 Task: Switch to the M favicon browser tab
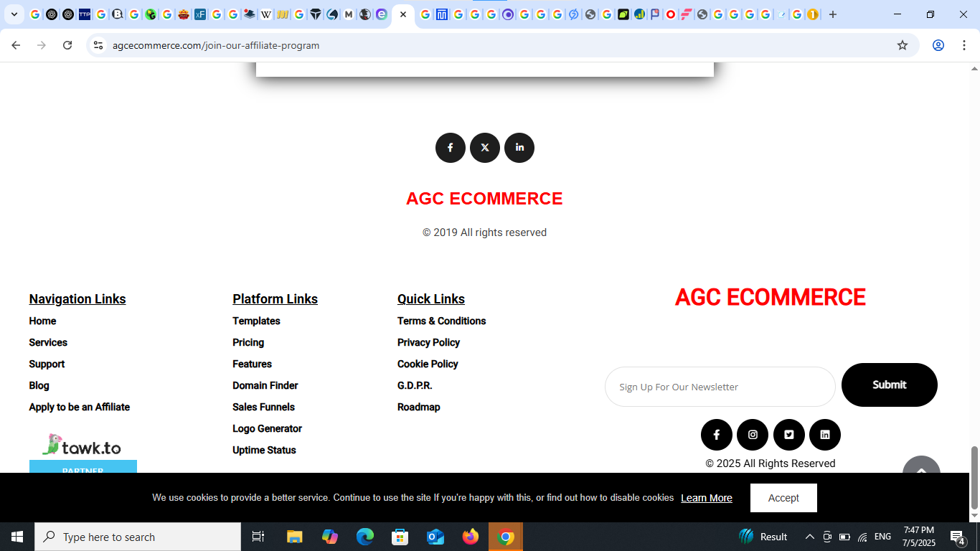click(x=349, y=14)
